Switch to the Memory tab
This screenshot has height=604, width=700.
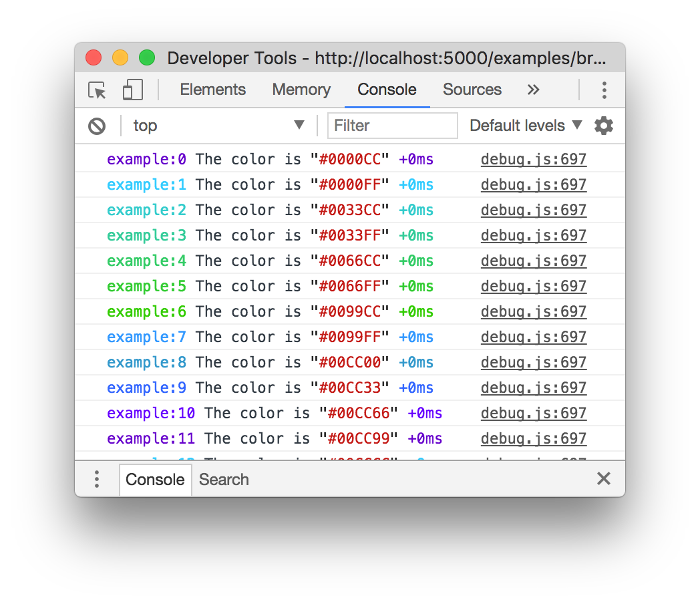[x=301, y=90]
